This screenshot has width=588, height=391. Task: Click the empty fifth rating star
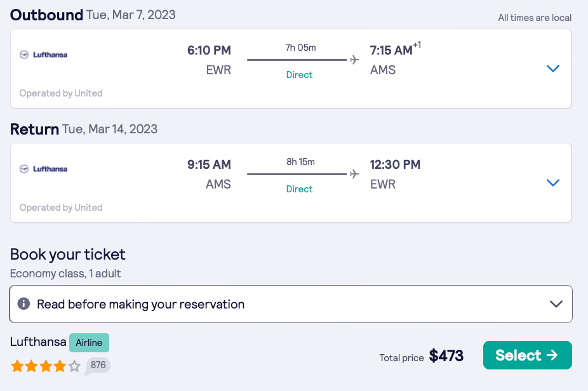(74, 366)
